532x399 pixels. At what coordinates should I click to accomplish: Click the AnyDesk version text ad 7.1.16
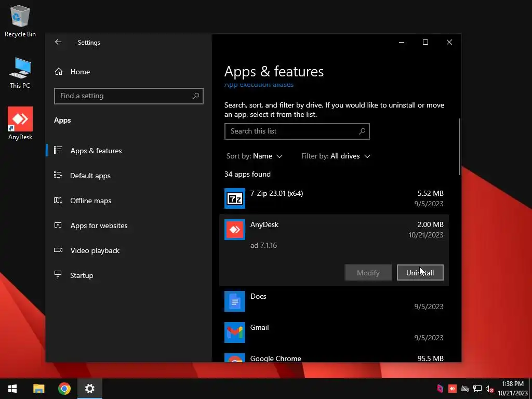(263, 245)
